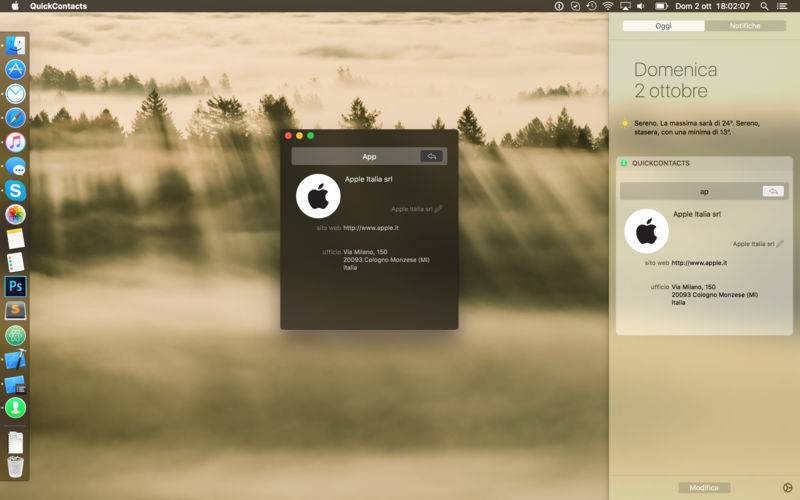
Task: Launch Photoshop from the dock
Action: pyautogui.click(x=15, y=286)
